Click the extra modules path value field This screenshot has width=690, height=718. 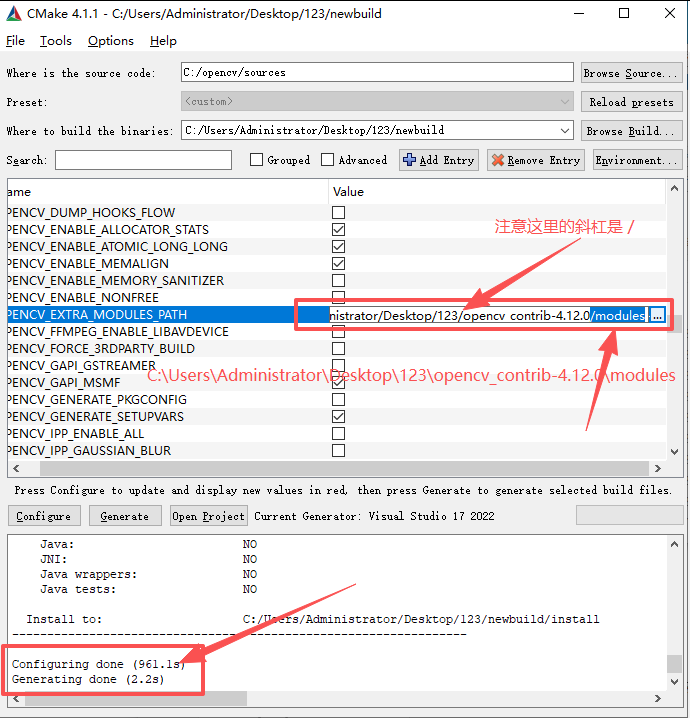pyautogui.click(x=488, y=315)
